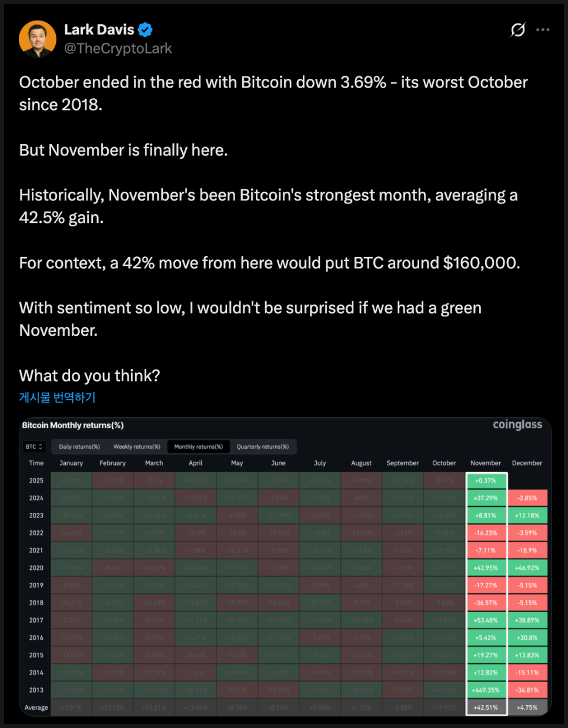Click the green +449.35% November 2013 cell
This screenshot has height=728, width=568.
tap(486, 690)
